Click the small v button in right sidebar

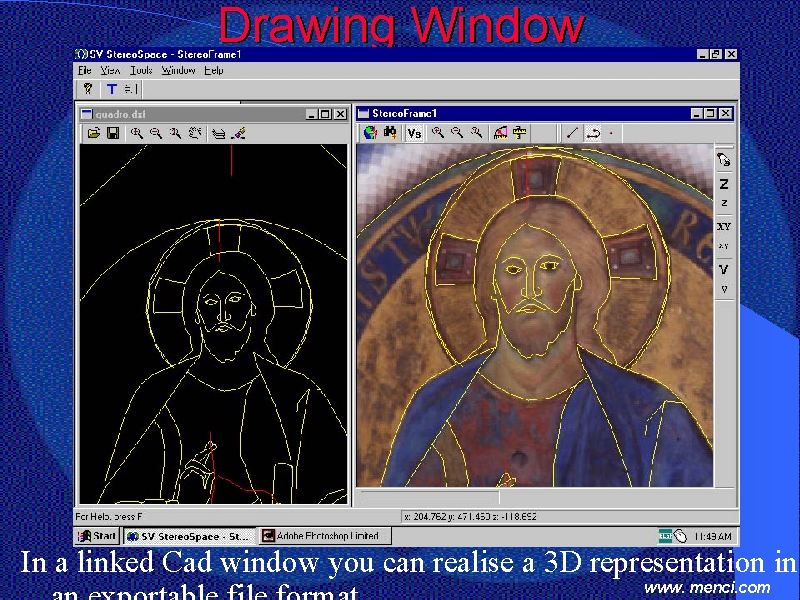[723, 289]
